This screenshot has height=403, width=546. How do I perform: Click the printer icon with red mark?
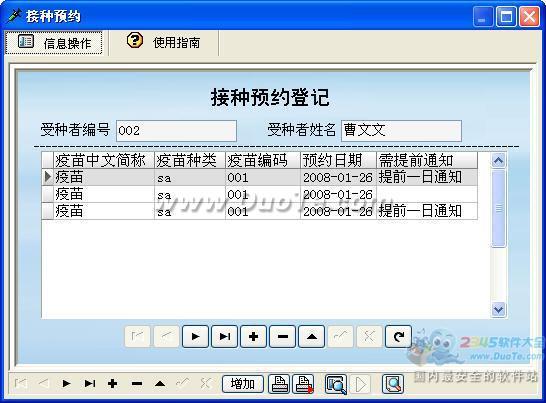coord(304,384)
